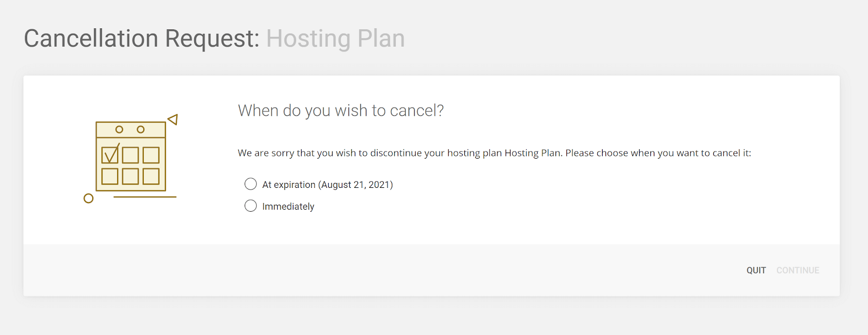Click the left ring hole on calendar header
This screenshot has width=868, height=335.
pos(119,129)
